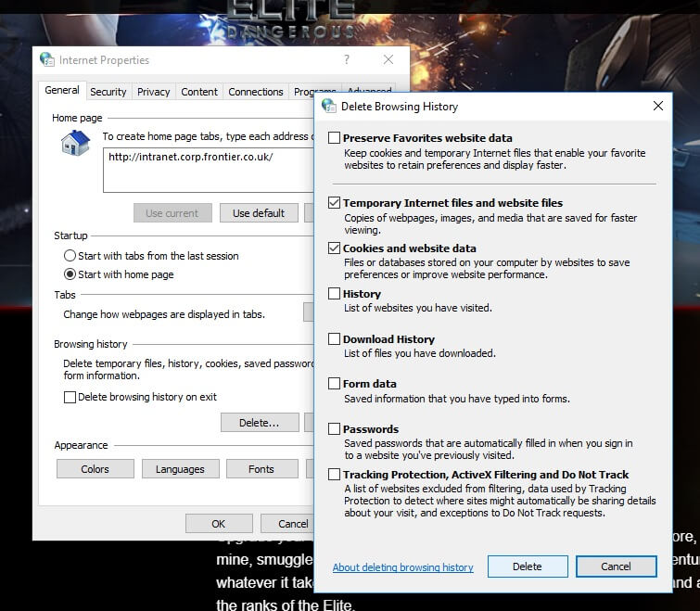Open the Privacy tab

click(x=154, y=92)
